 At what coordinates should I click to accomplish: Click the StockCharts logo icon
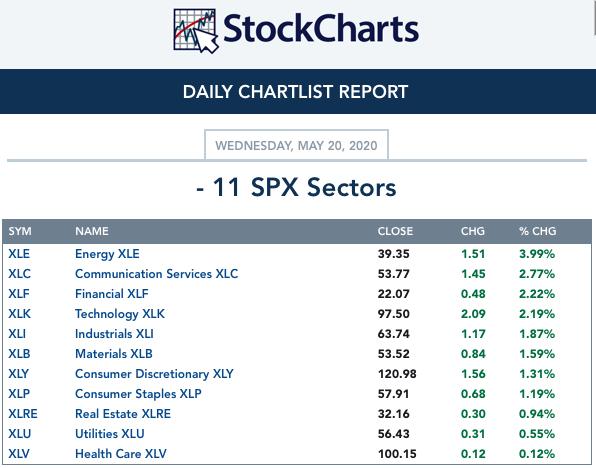[x=196, y=31]
